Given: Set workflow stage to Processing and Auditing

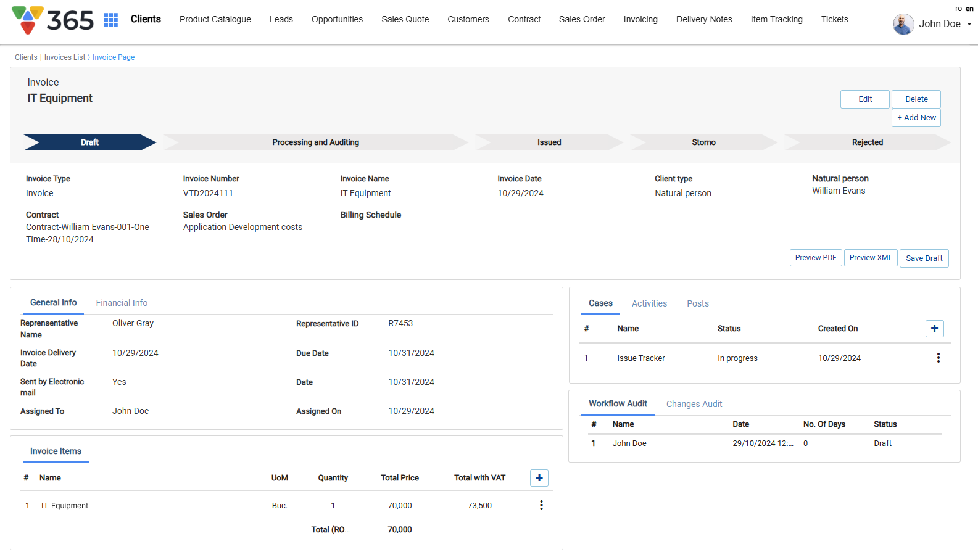Looking at the screenshot, I should click(315, 142).
